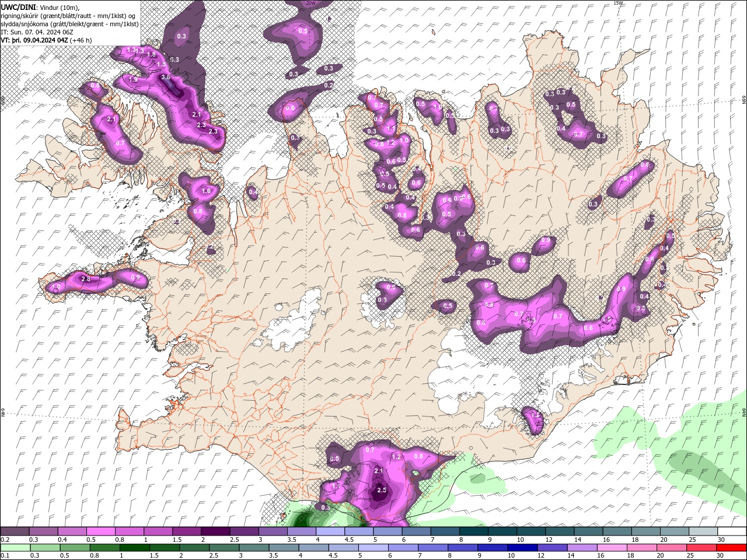Click the '2.8' precipitation value on the map
This screenshot has height=560, width=747.
(x=85, y=279)
